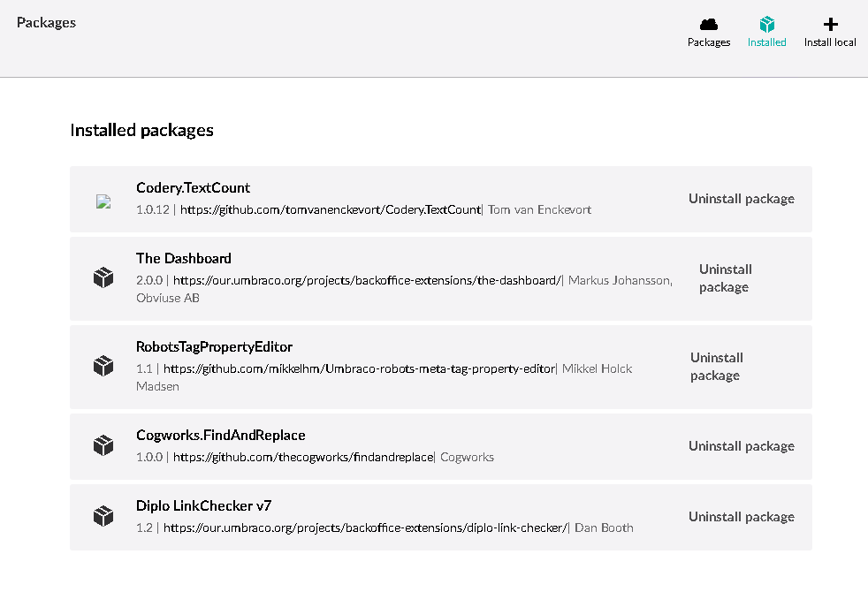
Task: Click the package icon beside RobotsTagPropertyEditor
Action: [103, 366]
